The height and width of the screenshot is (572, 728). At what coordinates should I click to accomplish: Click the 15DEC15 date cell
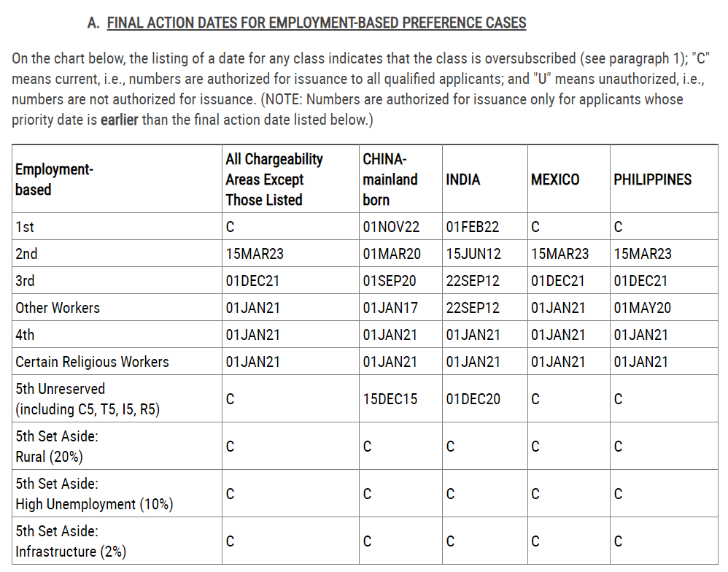[390, 399]
